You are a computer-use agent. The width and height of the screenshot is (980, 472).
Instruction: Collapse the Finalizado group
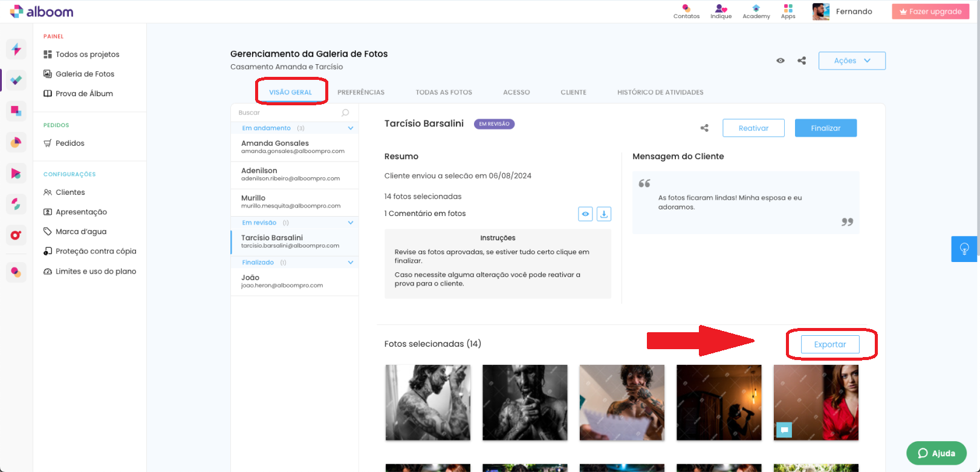click(x=351, y=263)
